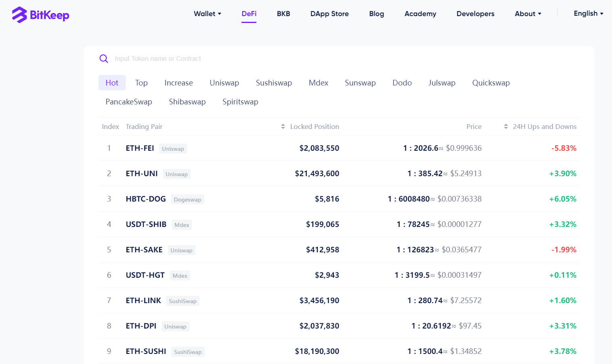Click locked position $2,083,550

pos(319,148)
